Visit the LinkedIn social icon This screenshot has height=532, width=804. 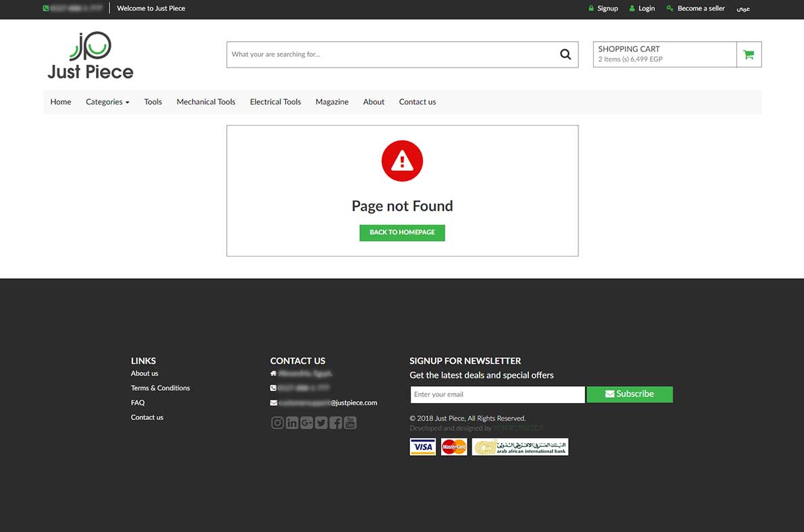pos(292,423)
